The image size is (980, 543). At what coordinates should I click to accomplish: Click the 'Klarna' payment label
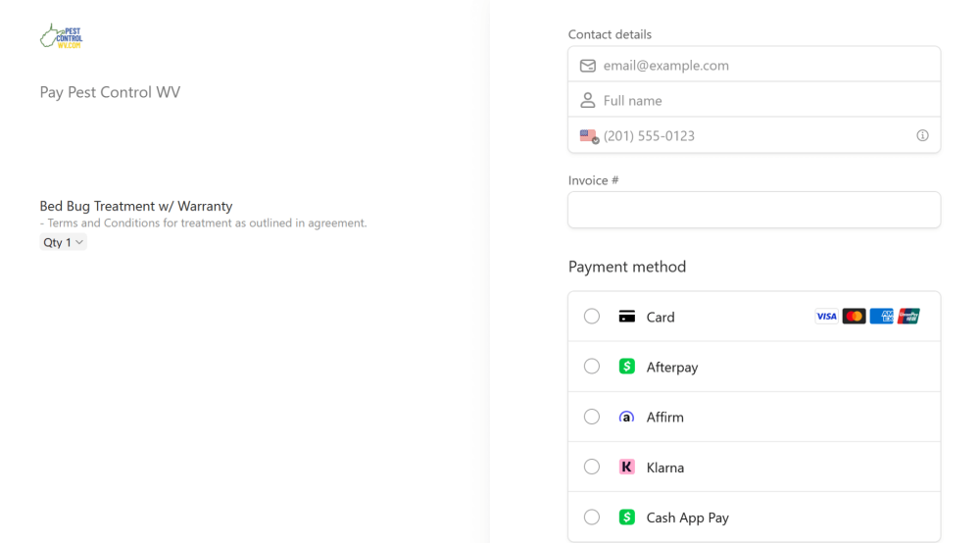pos(665,468)
